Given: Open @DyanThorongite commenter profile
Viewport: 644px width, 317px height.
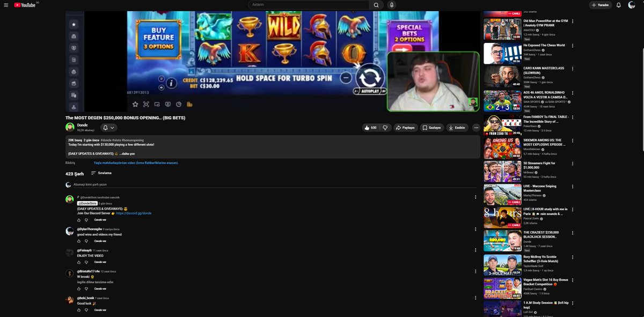Looking at the screenshot, I should (89, 229).
